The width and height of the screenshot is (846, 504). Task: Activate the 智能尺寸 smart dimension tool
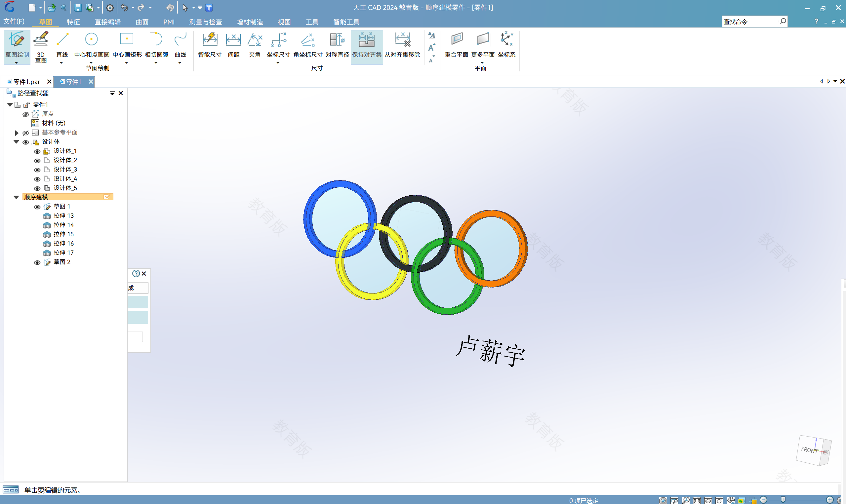click(210, 46)
